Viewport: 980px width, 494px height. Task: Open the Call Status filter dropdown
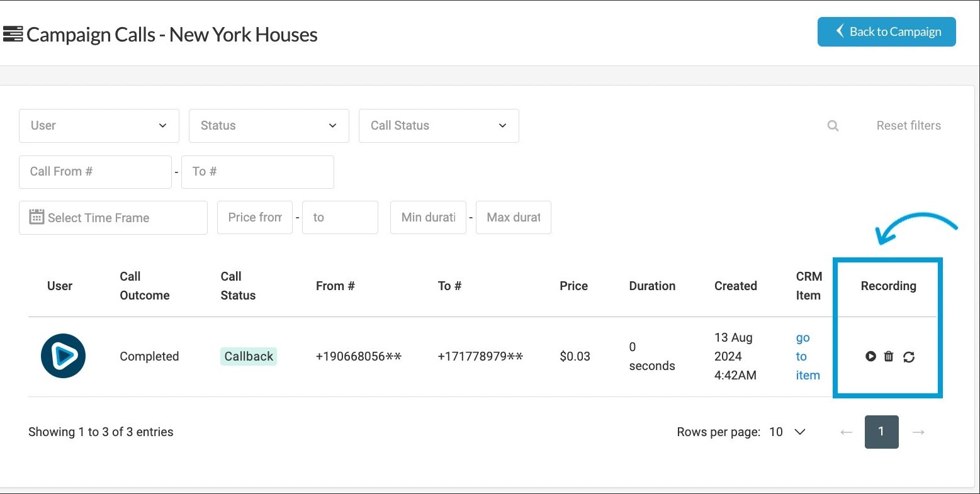click(439, 126)
